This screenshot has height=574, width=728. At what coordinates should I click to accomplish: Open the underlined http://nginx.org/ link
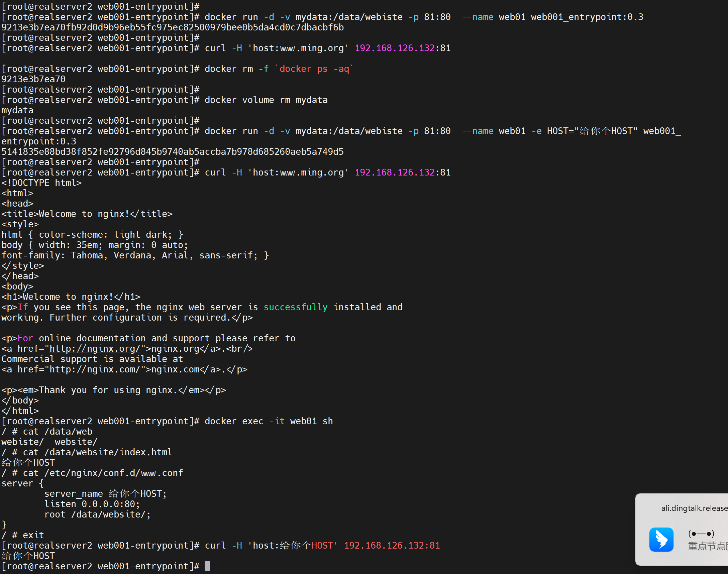95,349
